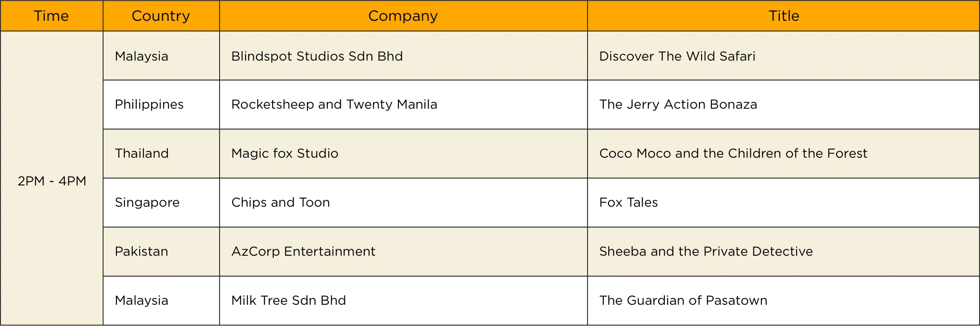Click the Time column header
The image size is (980, 326).
[x=51, y=16]
